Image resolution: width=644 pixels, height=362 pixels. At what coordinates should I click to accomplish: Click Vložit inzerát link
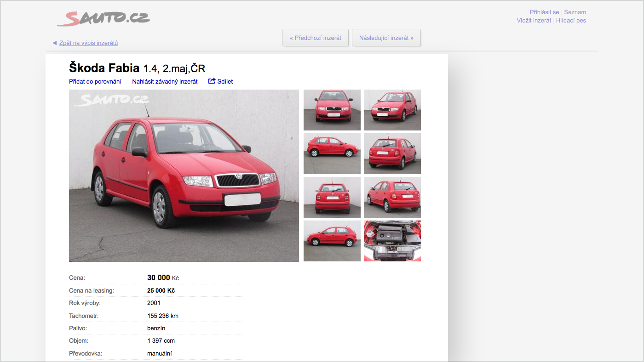[534, 20]
